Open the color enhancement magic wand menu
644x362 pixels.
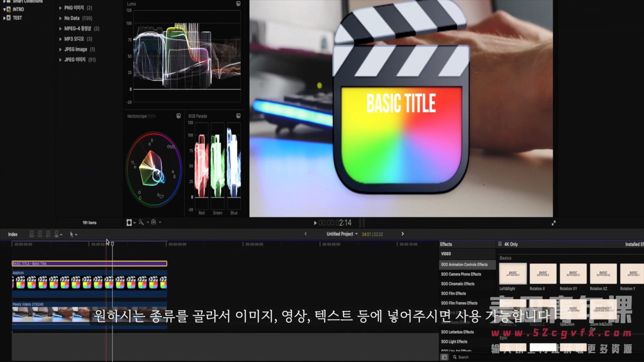(141, 222)
